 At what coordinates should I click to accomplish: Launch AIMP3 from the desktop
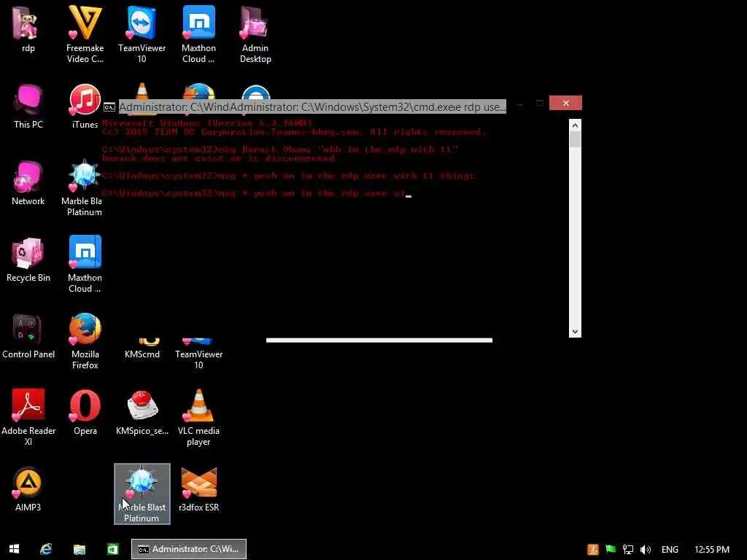[28, 489]
